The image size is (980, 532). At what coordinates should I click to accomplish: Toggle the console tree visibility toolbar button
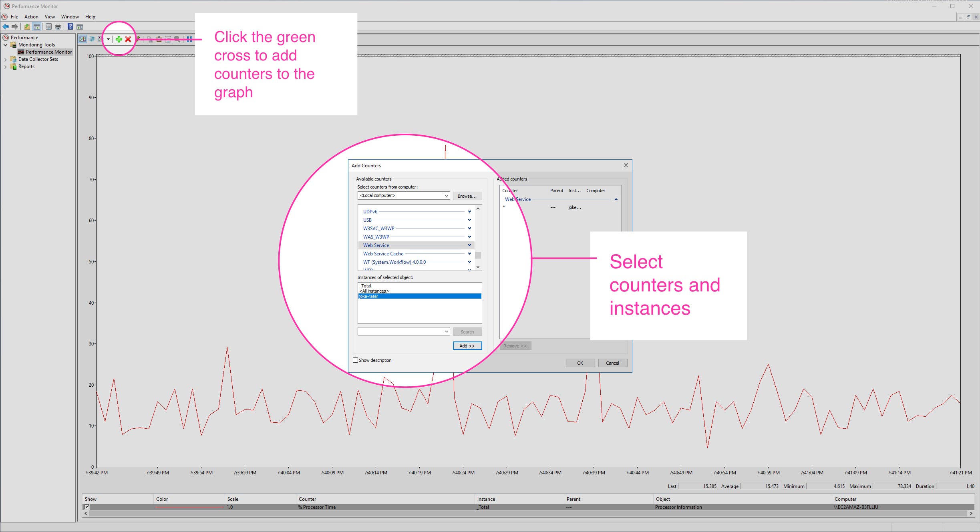tap(37, 26)
